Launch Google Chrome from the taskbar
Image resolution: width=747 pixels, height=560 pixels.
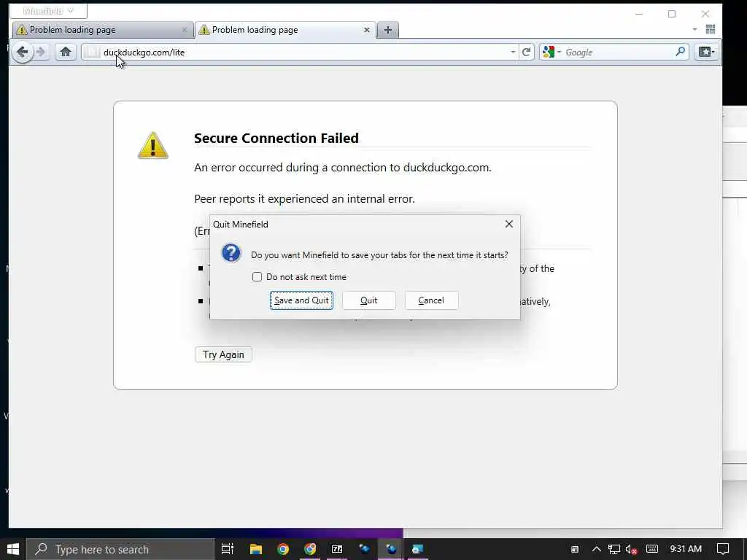point(283,549)
